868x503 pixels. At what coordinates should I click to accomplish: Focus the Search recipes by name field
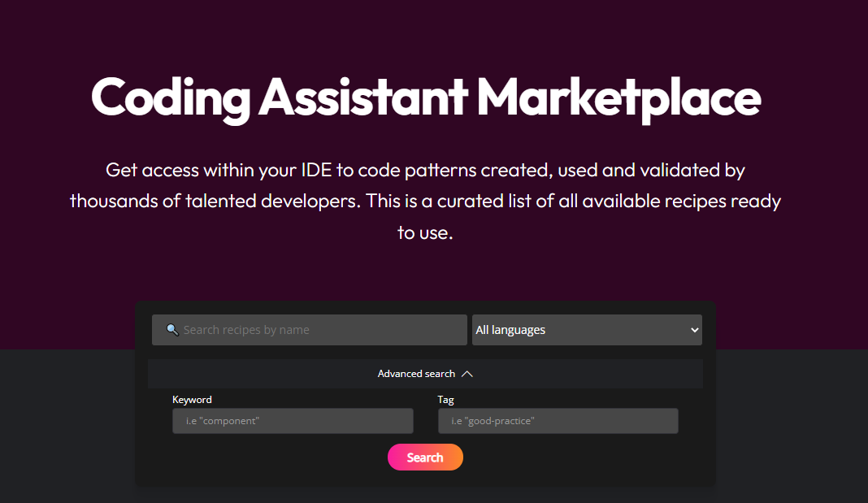coord(317,330)
